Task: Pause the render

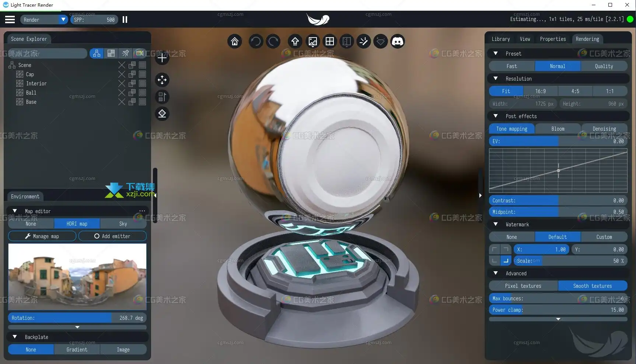Action: coord(125,20)
